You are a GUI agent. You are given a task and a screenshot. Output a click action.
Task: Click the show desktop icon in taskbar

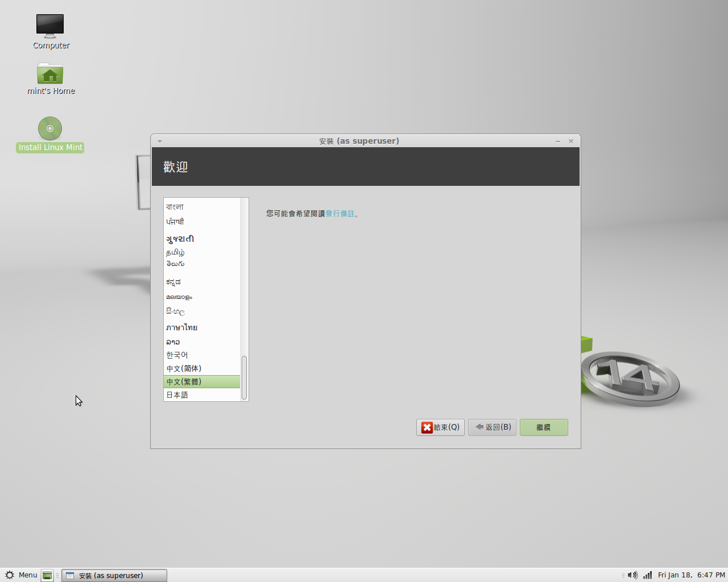point(47,575)
